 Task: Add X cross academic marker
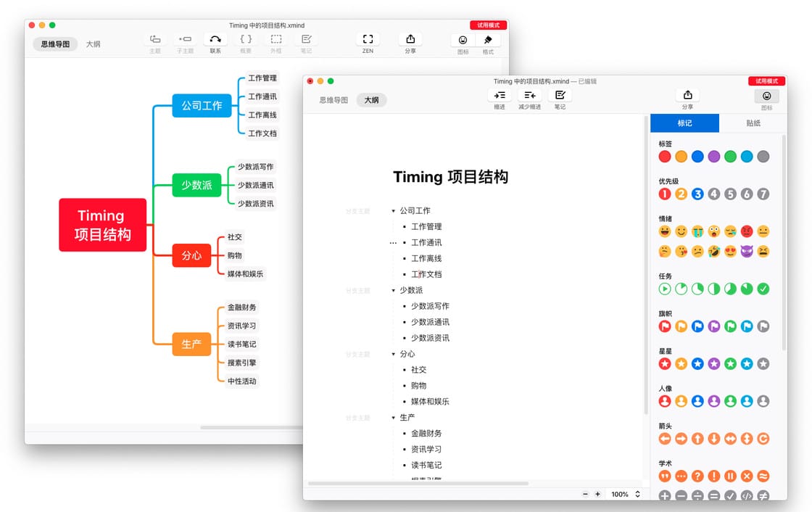point(747,476)
